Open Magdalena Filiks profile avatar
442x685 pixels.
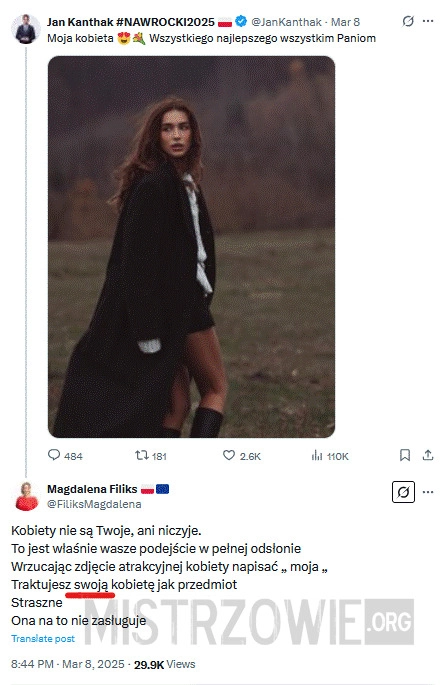coord(26,496)
